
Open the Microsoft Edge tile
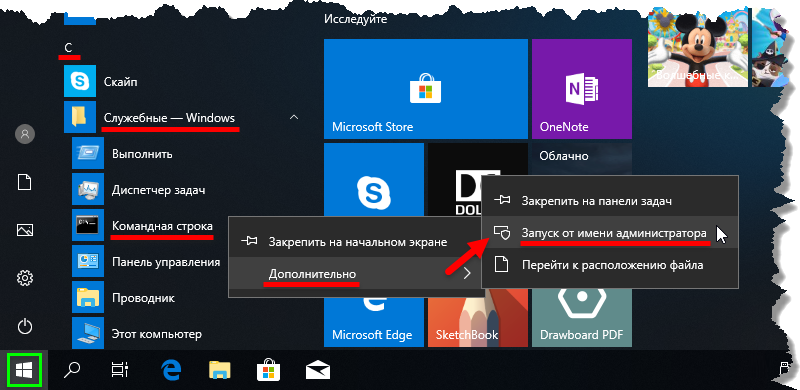click(374, 323)
